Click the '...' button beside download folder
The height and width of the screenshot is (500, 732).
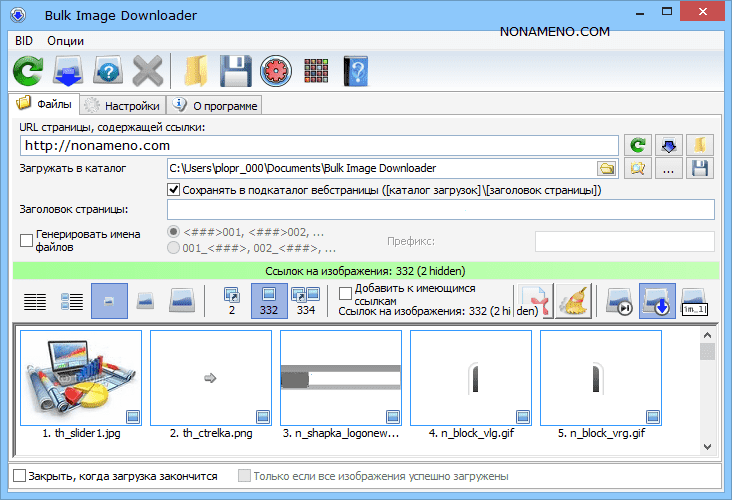point(668,169)
